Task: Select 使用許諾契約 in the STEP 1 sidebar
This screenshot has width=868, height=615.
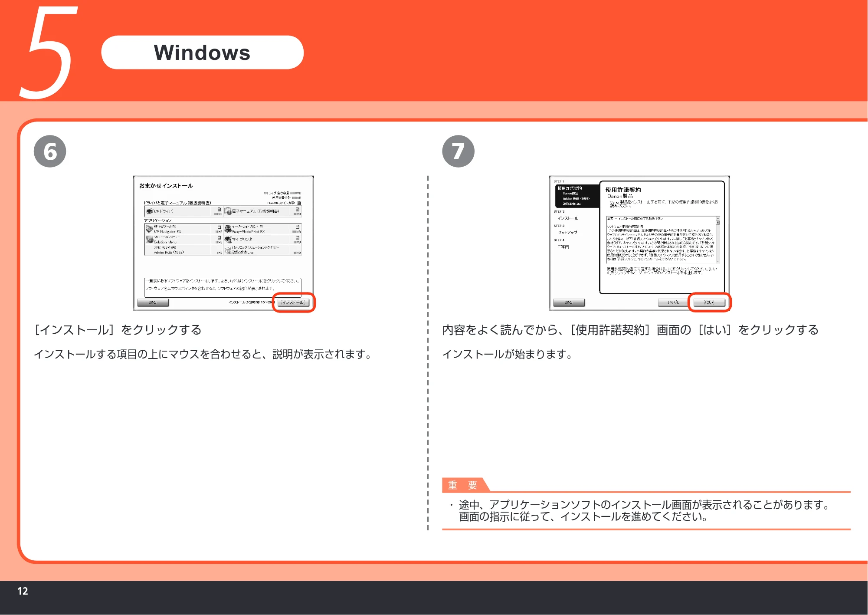Action: (570, 188)
